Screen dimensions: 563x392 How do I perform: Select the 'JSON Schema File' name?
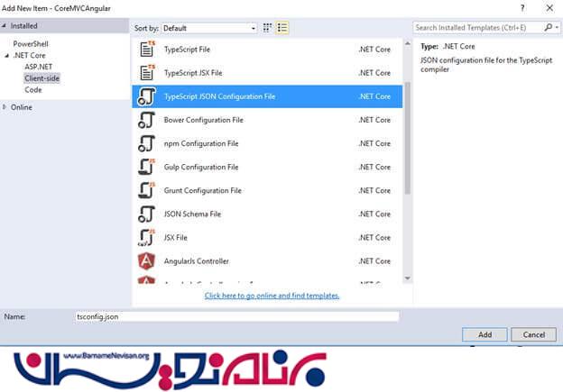pos(192,214)
